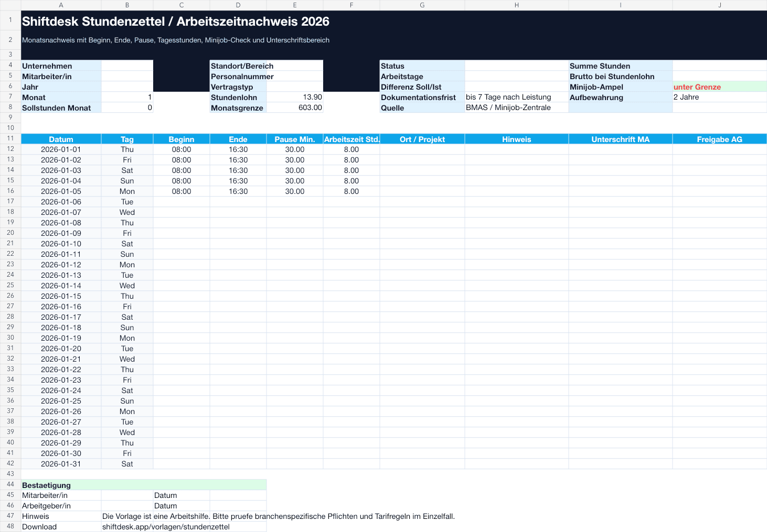The width and height of the screenshot is (767, 532).
Task: Select the 'Datum' cell in the Mitarbeiter/in confirmation row
Action: coord(182,495)
